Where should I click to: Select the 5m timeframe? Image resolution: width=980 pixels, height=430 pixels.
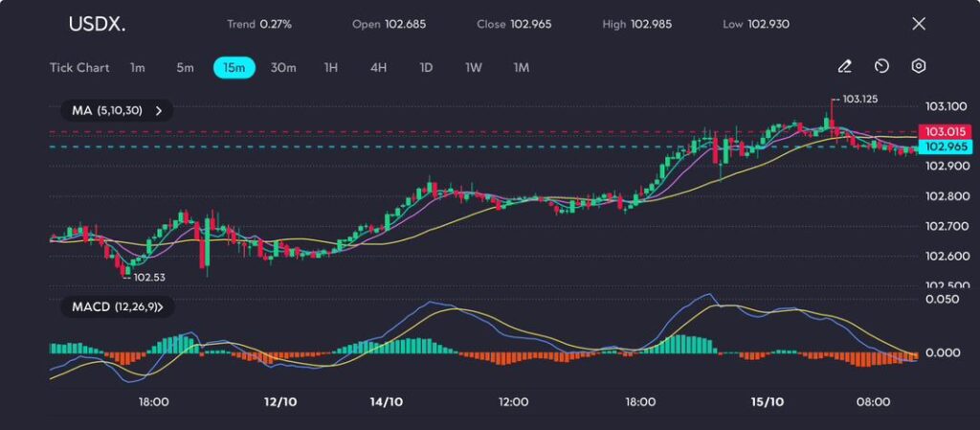185,68
